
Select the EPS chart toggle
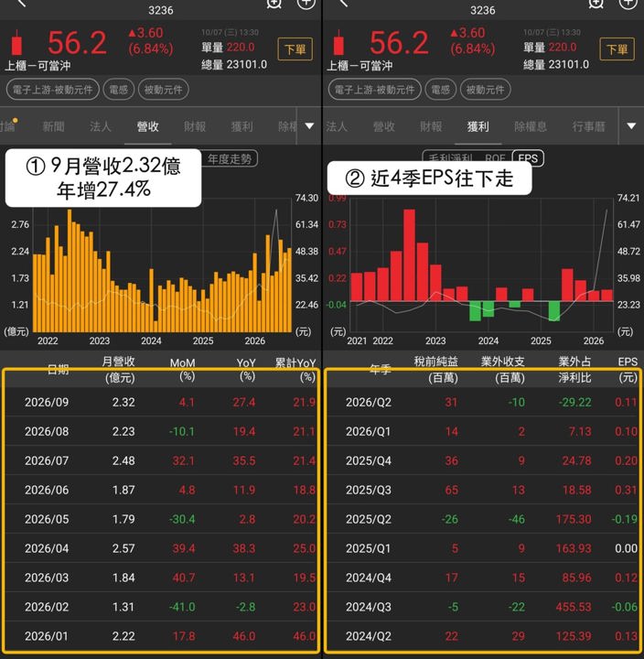pos(528,158)
